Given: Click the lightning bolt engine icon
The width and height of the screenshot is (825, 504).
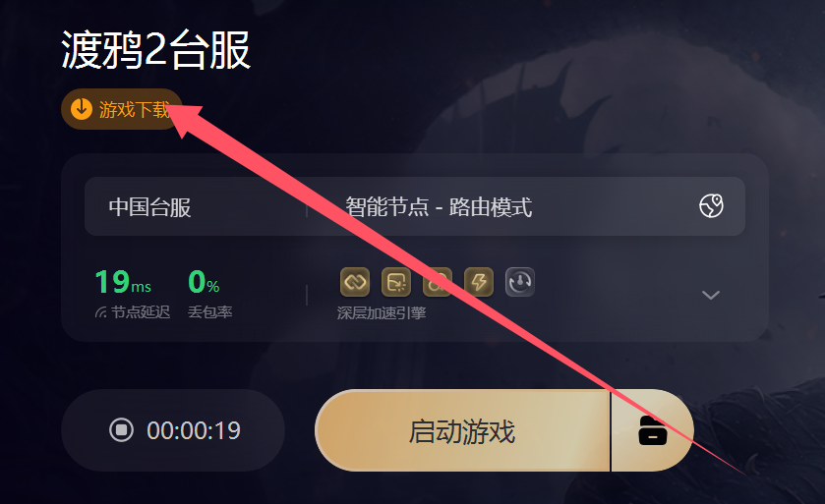Looking at the screenshot, I should pyautogui.click(x=479, y=282).
